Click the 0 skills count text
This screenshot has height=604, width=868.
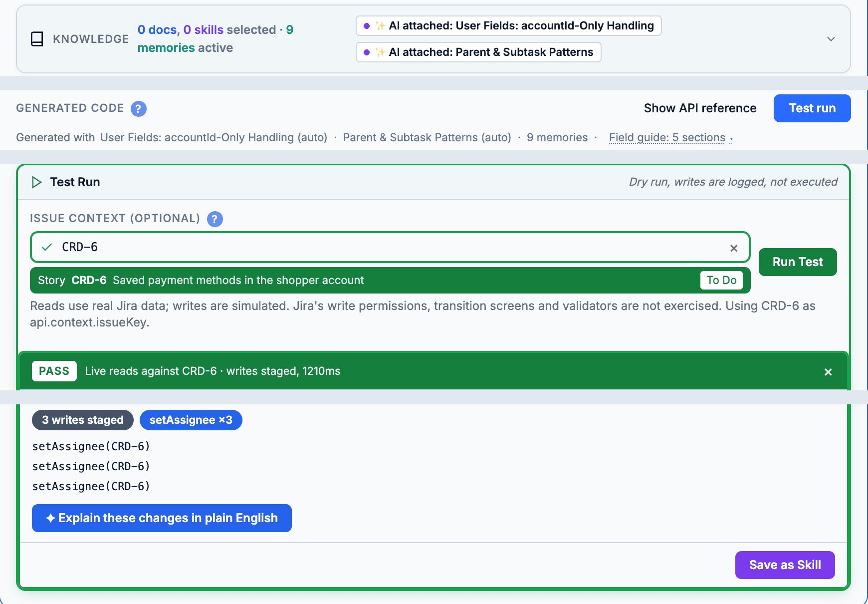click(x=204, y=30)
